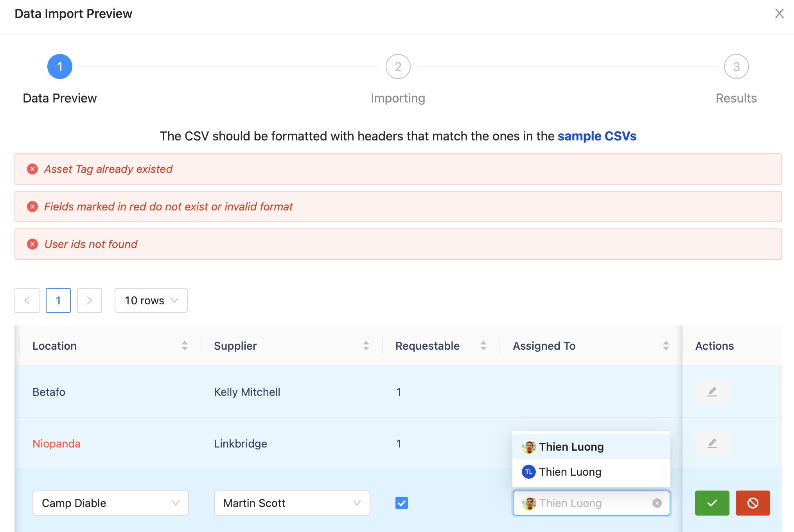The height and width of the screenshot is (532, 794).
Task: Clear the Thien Luong assigned user field
Action: pyautogui.click(x=657, y=503)
